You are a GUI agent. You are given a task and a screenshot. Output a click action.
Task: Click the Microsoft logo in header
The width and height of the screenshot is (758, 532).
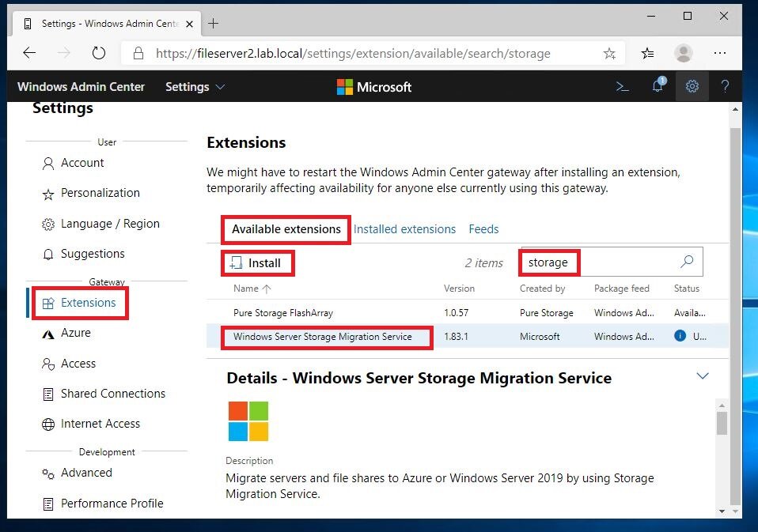tap(374, 87)
